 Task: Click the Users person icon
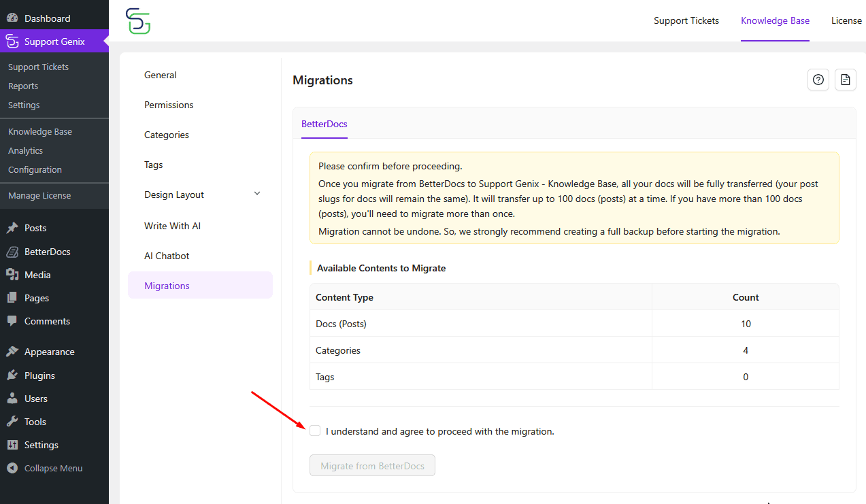pyautogui.click(x=12, y=399)
